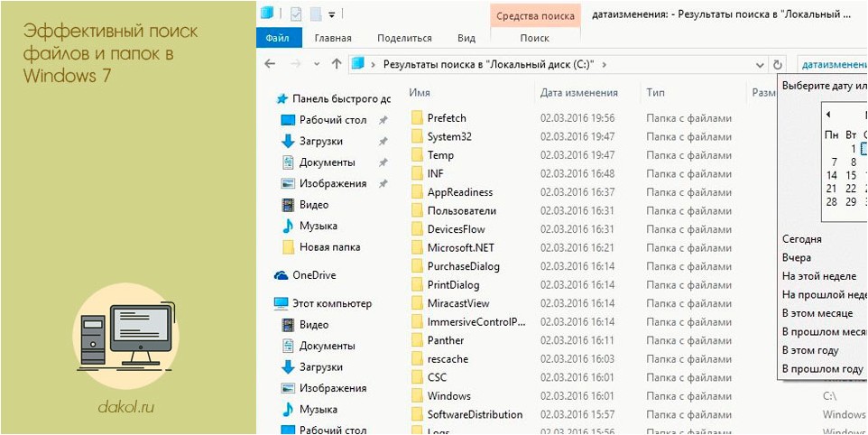
Task: Click the AppReadiness folder icon
Action: (417, 192)
